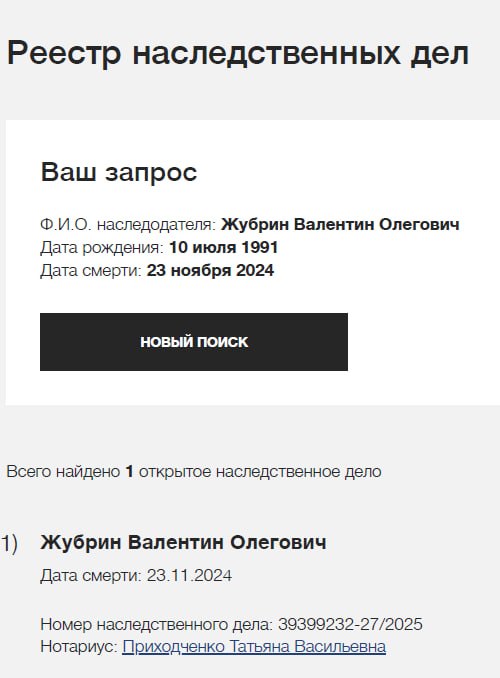Select bold name Жубрин Валентин Олегович in query
The image size is (500, 678).
(340, 224)
